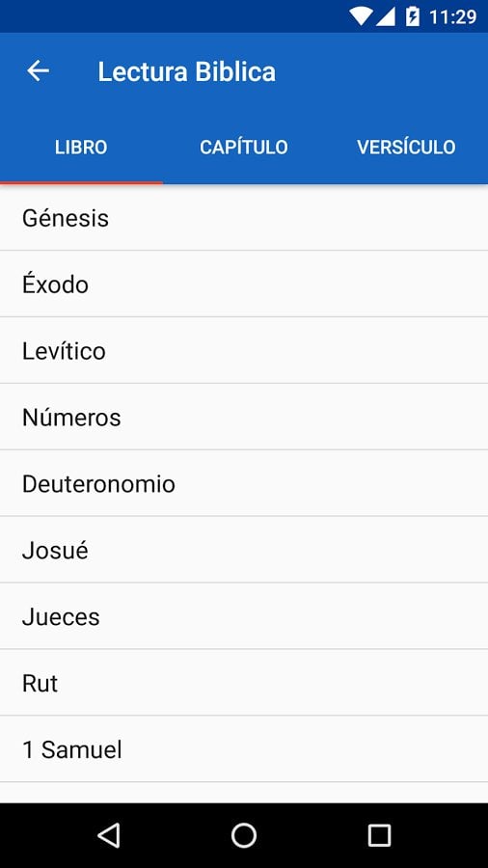Switch to the VERSÍCULO tab
488x868 pixels.
coord(407,147)
